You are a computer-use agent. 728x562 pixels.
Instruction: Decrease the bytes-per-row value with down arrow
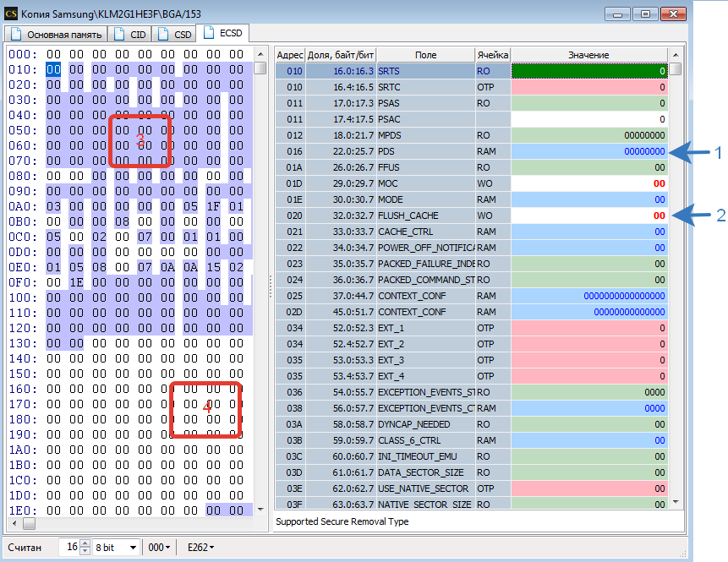(x=84, y=551)
